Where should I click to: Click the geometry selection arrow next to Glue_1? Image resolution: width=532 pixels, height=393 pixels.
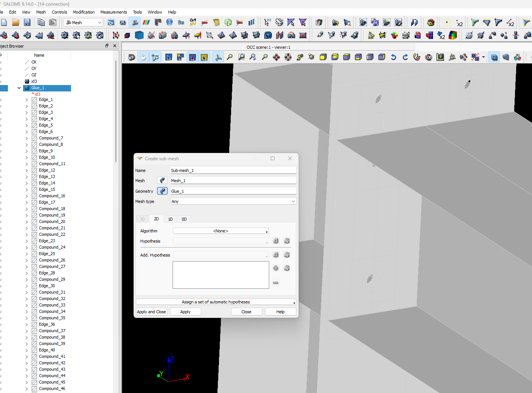(162, 191)
